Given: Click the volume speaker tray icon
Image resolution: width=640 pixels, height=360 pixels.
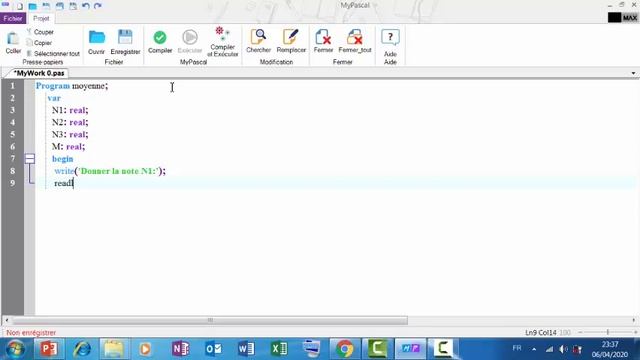Looking at the screenshot, I should (563, 349).
